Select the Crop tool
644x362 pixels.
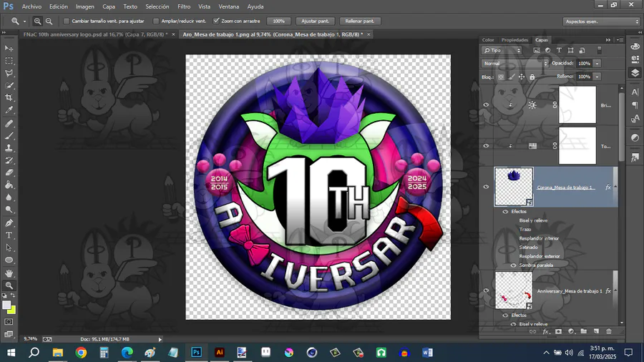pyautogui.click(x=9, y=98)
